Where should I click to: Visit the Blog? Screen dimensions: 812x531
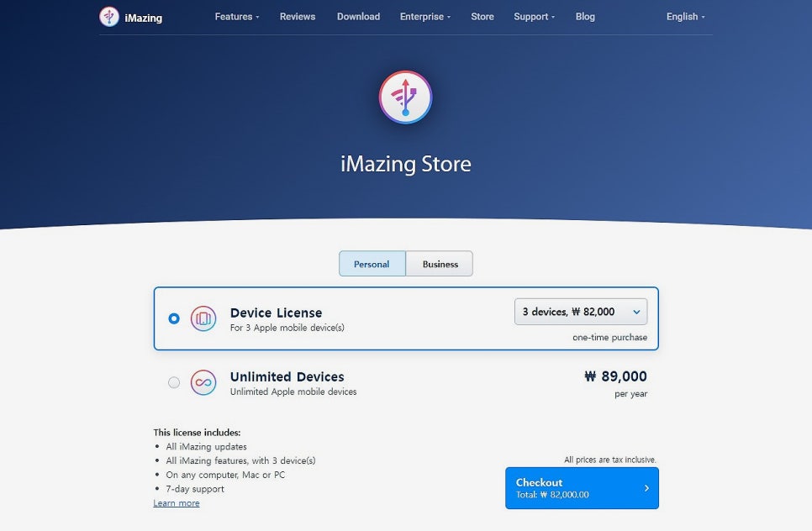(x=585, y=17)
